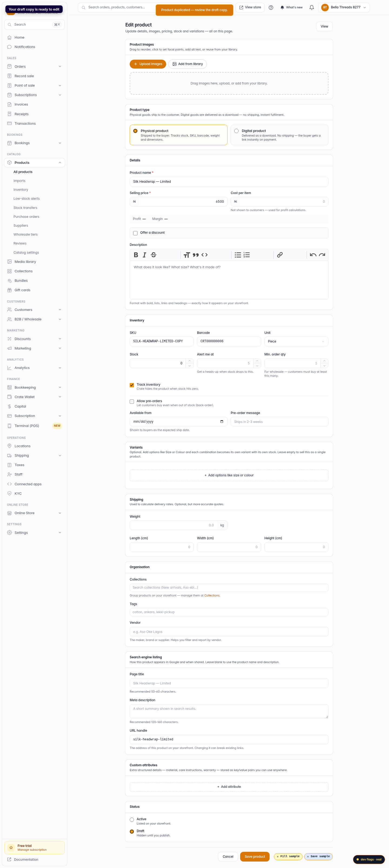Viewport: 389px width, 868px height.
Task: Open Taxes in the sidebar
Action: (x=34, y=465)
